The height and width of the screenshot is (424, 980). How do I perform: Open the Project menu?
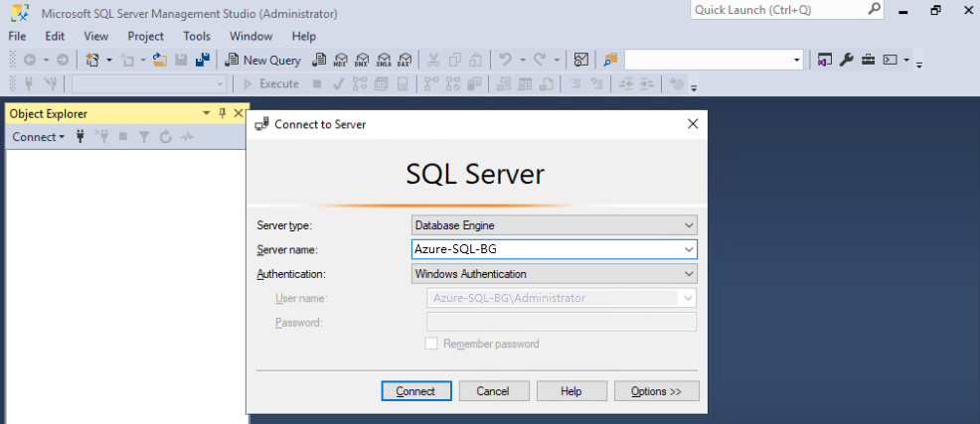(146, 36)
